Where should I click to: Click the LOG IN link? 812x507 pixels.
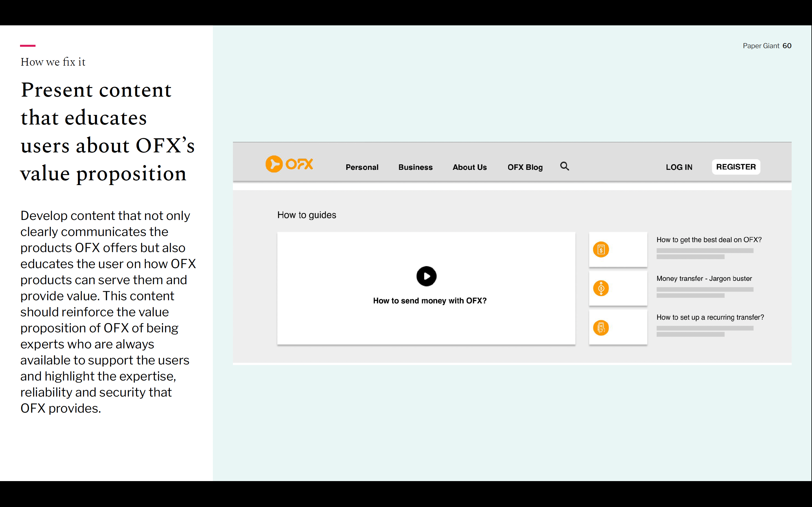click(679, 167)
